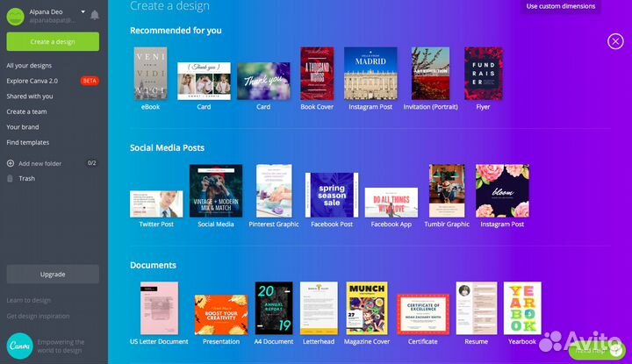This screenshot has width=632, height=364.
Task: Close the Create a design overlay
Action: (x=615, y=41)
